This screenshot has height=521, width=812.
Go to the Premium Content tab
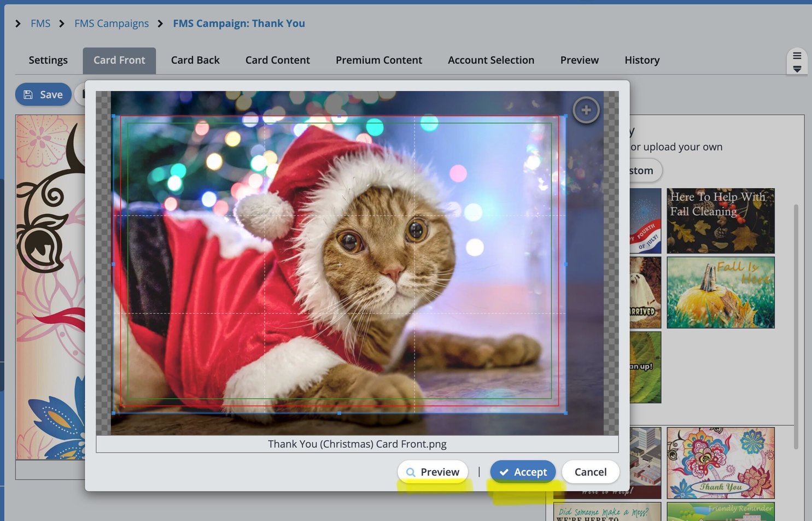point(379,60)
